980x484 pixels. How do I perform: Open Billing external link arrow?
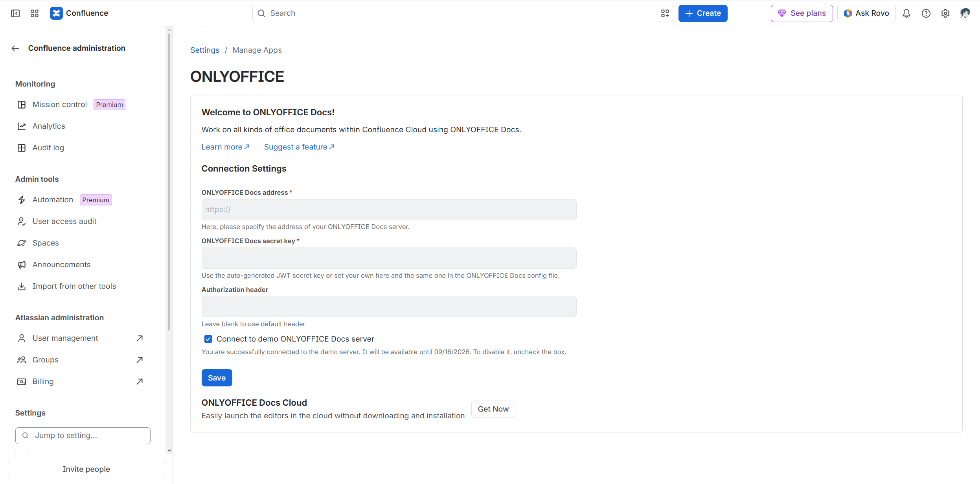pyautogui.click(x=140, y=382)
